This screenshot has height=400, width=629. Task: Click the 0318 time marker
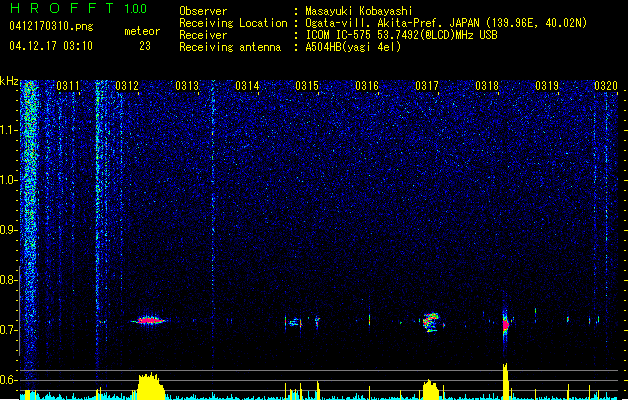tap(487, 85)
